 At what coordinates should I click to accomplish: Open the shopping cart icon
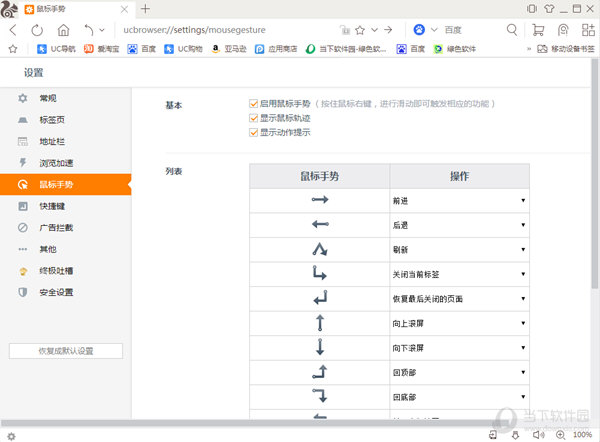[538, 29]
